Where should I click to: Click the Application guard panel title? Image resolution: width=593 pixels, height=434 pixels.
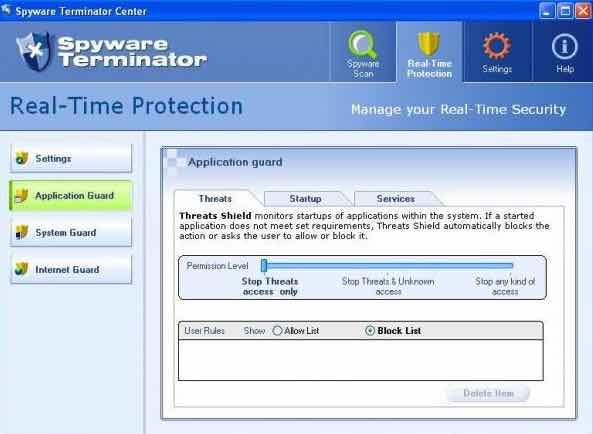point(235,162)
